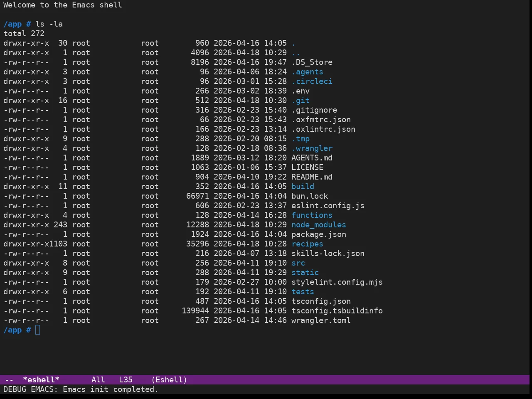Click the recipes directory entry
Viewport: 532px width, 399px height.
coord(307,244)
